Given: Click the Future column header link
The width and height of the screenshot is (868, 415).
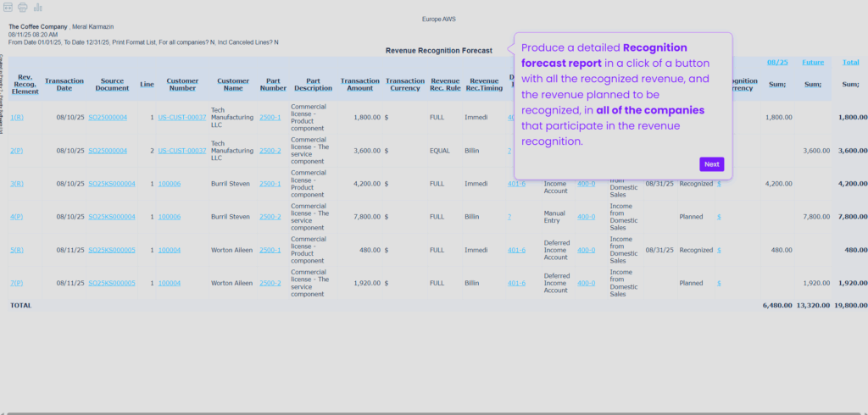Looking at the screenshot, I should coord(813,63).
